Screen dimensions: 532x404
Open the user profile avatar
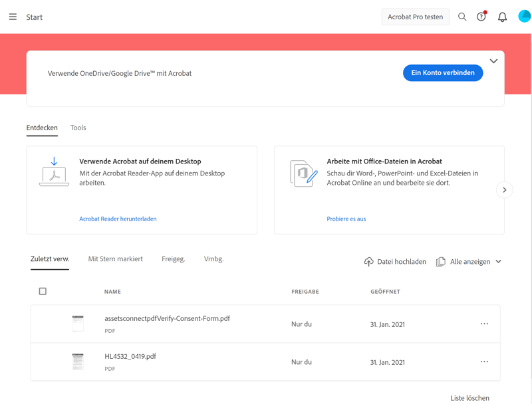(524, 17)
